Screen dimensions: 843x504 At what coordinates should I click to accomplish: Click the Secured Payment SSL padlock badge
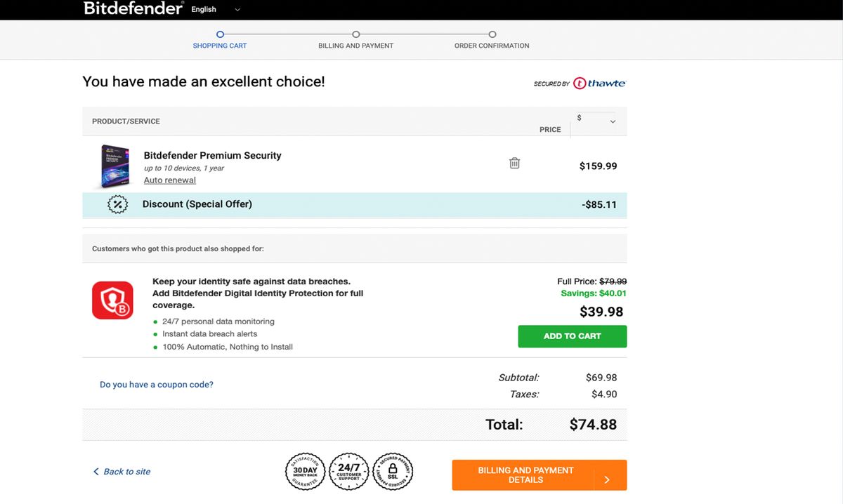coord(393,471)
